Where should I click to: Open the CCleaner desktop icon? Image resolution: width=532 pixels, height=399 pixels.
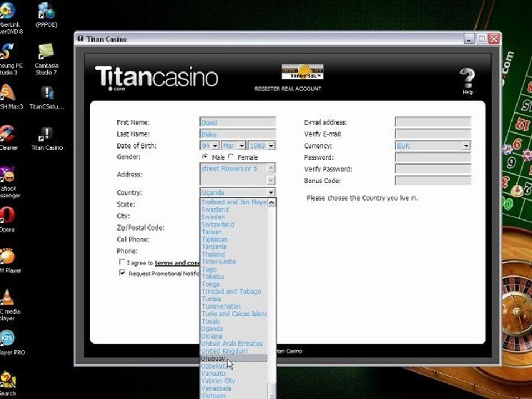pos(8,138)
